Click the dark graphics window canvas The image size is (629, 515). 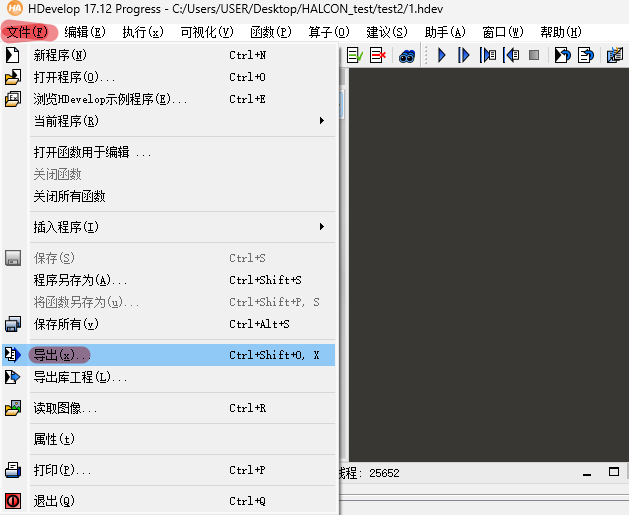coord(489,265)
